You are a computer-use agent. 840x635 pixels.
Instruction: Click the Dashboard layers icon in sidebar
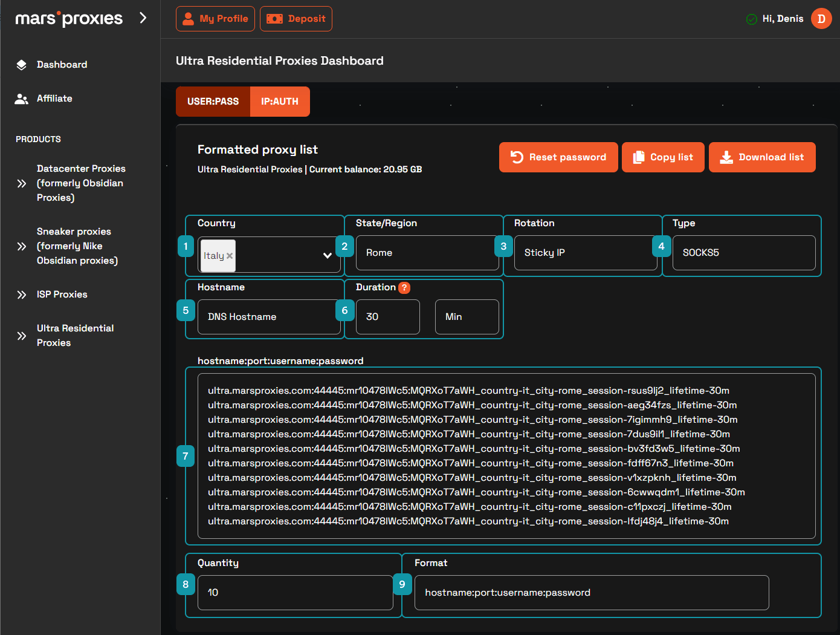click(x=21, y=65)
